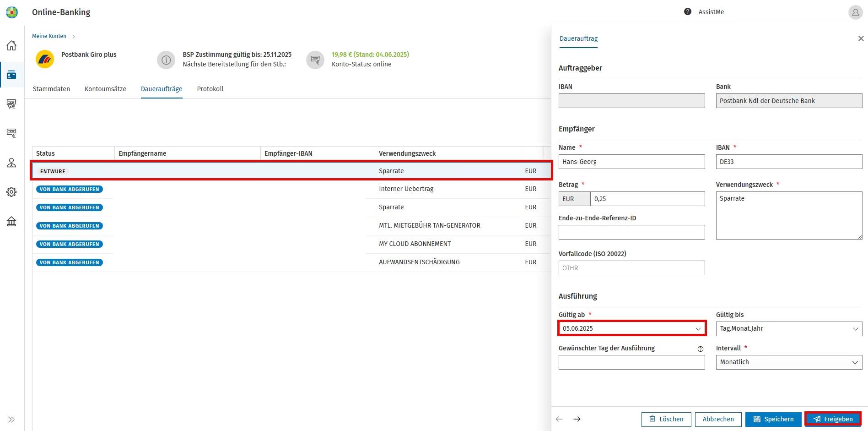Select the MY CLOUD ABONNEMENT row

(x=291, y=244)
